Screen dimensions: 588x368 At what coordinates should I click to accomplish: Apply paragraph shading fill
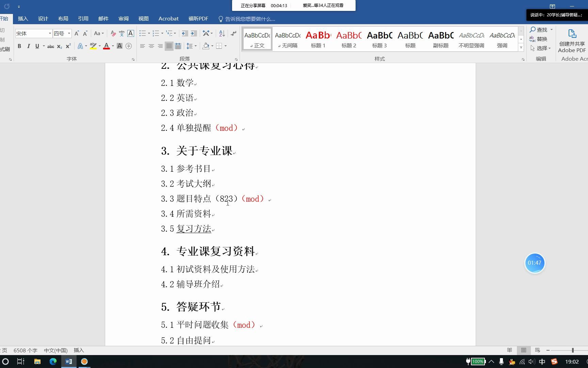click(206, 46)
